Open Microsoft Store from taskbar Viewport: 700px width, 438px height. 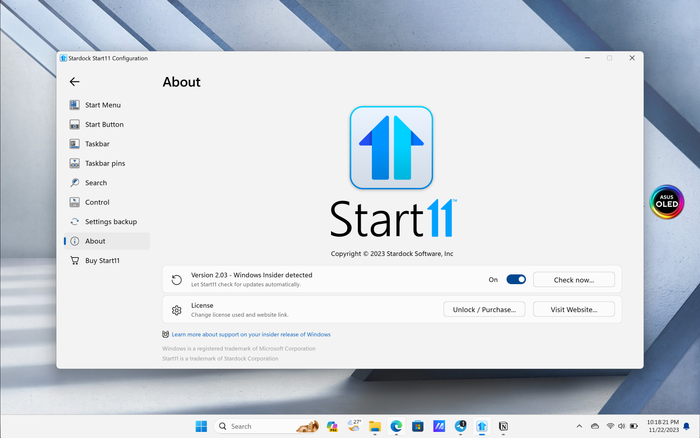pyautogui.click(x=417, y=426)
